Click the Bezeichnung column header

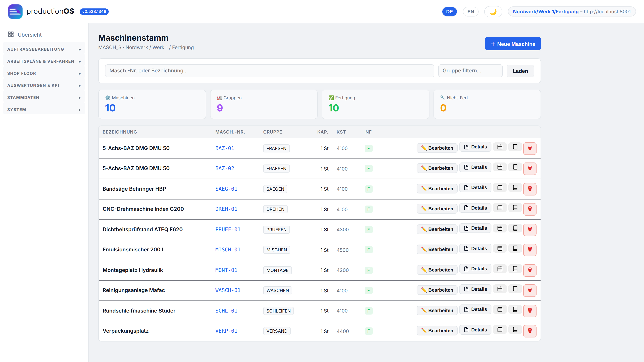point(120,132)
